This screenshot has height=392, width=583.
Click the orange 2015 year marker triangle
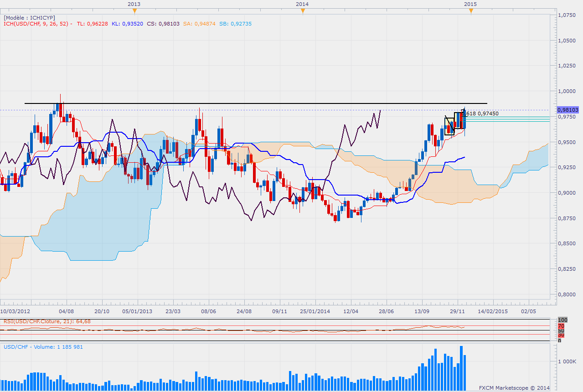pyautogui.click(x=471, y=11)
